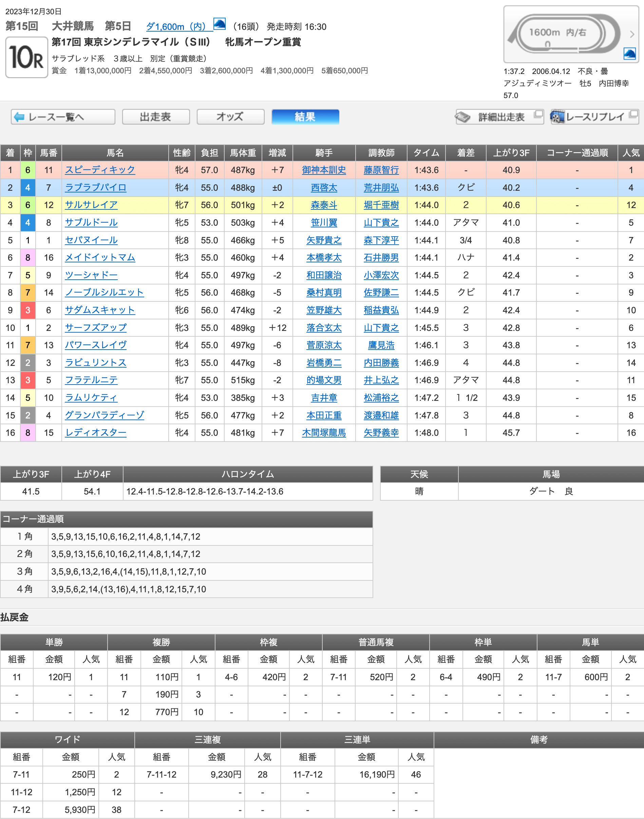The height and width of the screenshot is (819, 644).
Task: Open trainer 荒井朋弘 page
Action: click(x=381, y=187)
